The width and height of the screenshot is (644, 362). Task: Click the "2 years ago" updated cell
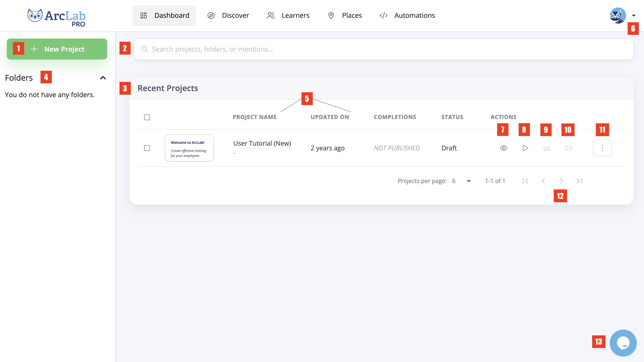tap(327, 148)
